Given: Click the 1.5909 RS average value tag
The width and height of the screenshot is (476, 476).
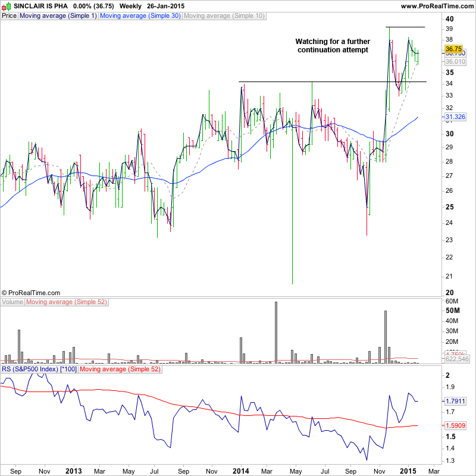Looking at the screenshot, I should point(455,425).
